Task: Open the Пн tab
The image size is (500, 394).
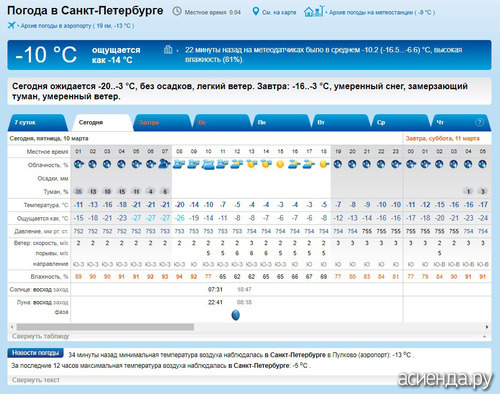Action: 282,122
